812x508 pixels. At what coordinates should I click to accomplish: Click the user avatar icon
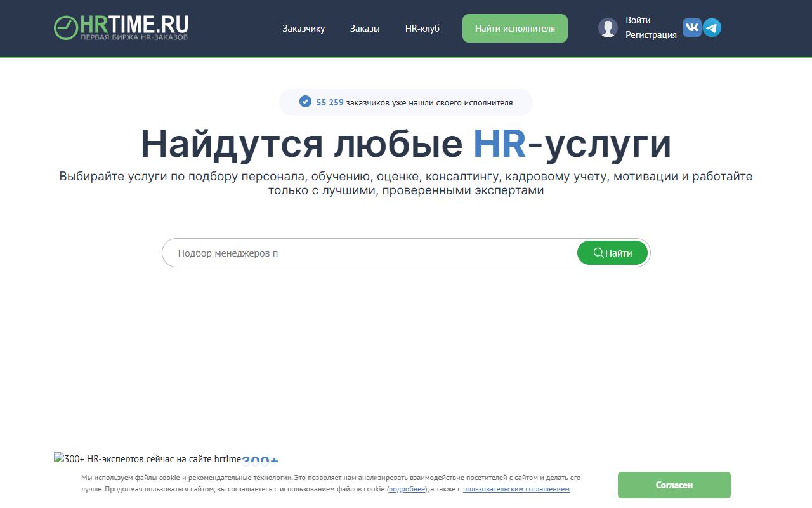tap(608, 28)
